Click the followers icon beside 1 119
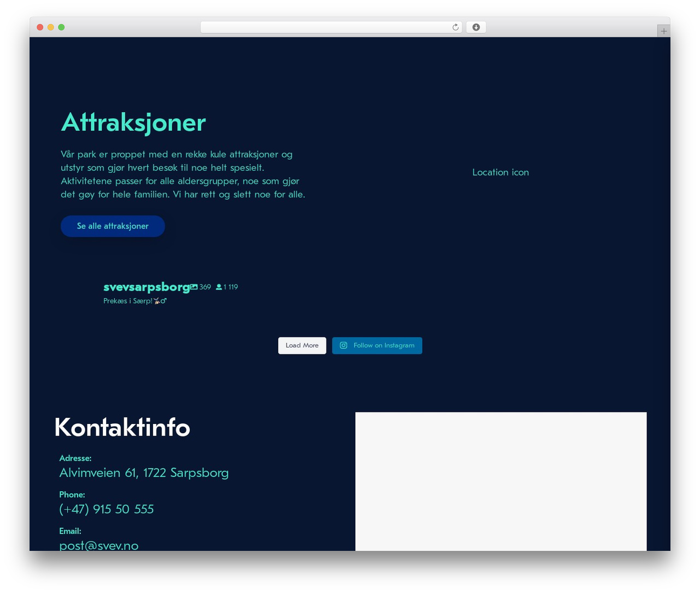 [x=219, y=287]
